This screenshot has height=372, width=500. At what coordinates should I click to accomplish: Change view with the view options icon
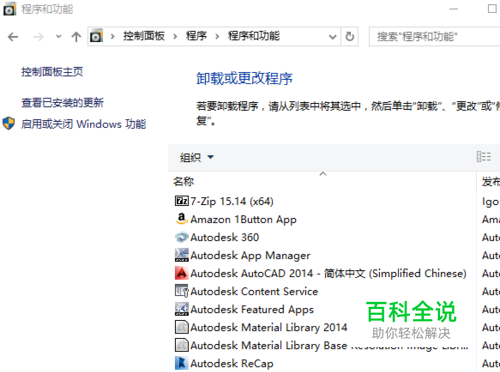pos(483,156)
